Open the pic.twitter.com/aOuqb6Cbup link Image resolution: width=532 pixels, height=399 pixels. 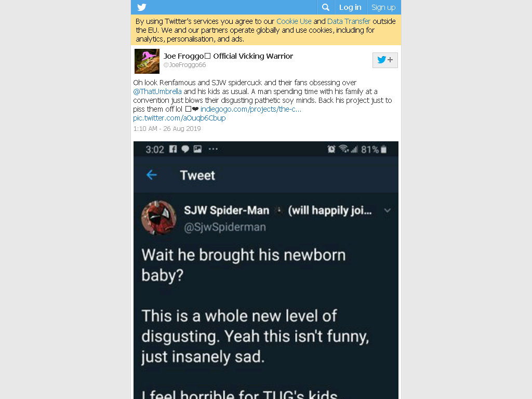click(x=179, y=118)
